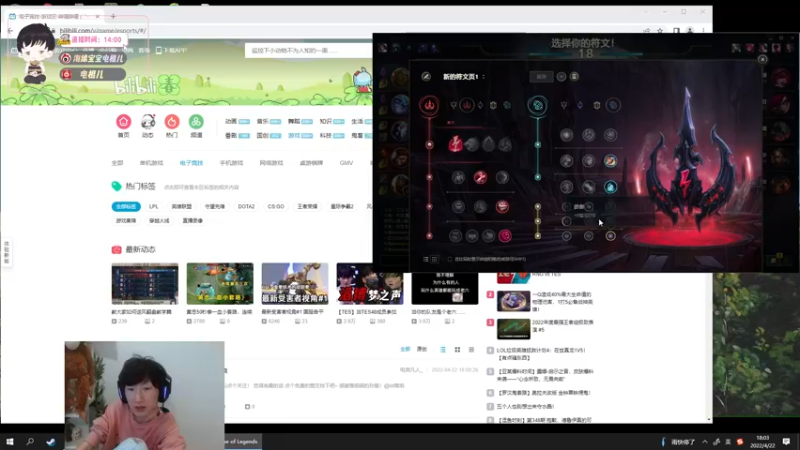Open the Windows Start menu
Viewport: 800px width, 450px height.
[10, 441]
